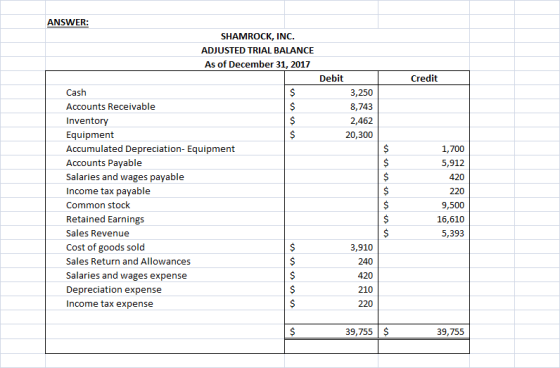Select the Debit column header
Screen dimensions: 560x368
[x=331, y=79]
